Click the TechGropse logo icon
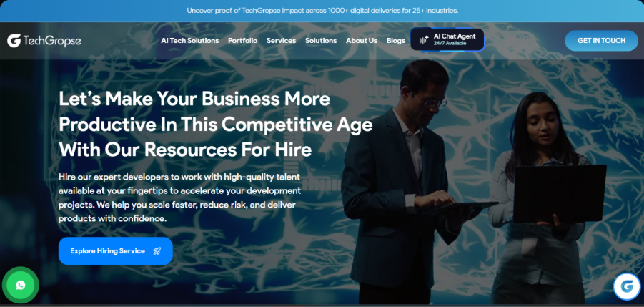 point(14,41)
